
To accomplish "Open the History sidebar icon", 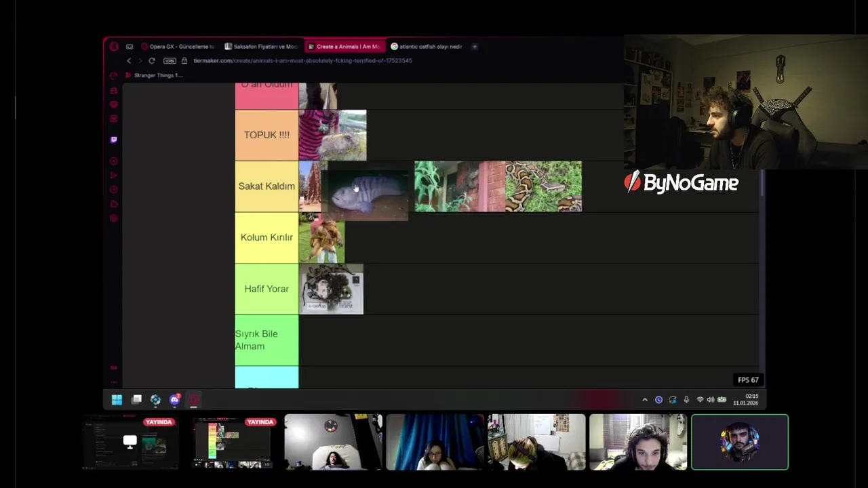I will [x=113, y=190].
